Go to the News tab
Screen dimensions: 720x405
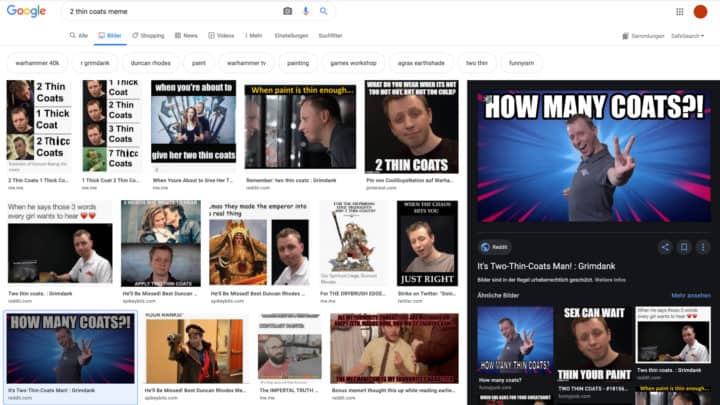click(x=186, y=35)
